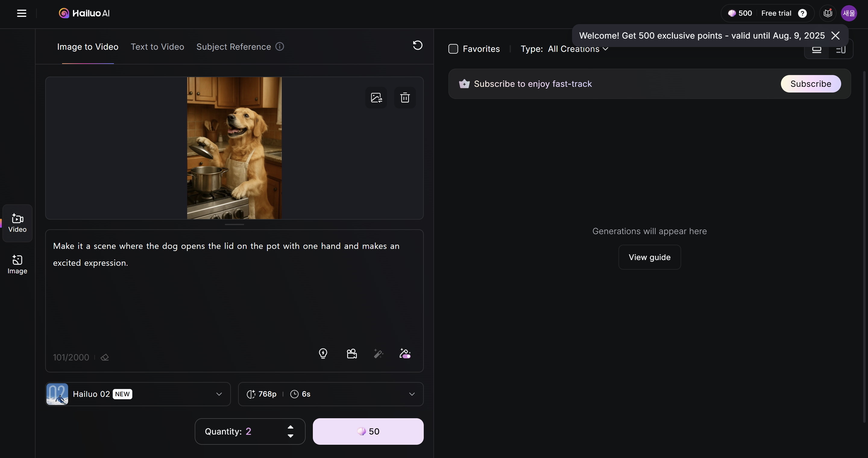Click the NEW badge beside Hailuo 02
Viewport: 868px width, 458px height.
(122, 394)
